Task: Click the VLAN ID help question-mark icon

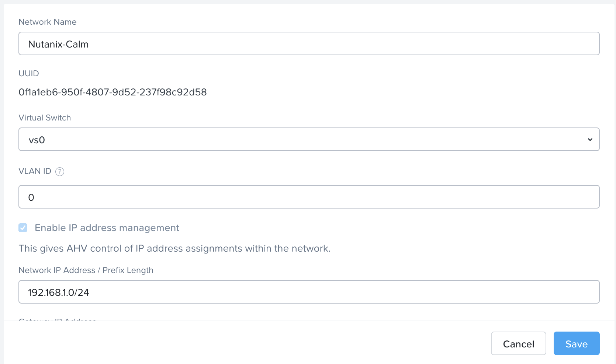Action: tap(60, 172)
